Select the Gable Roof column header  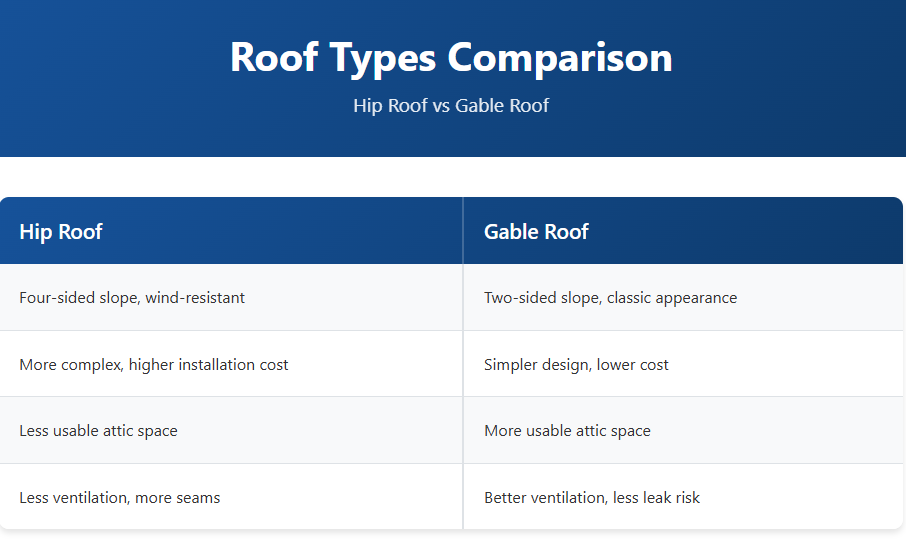coord(536,232)
